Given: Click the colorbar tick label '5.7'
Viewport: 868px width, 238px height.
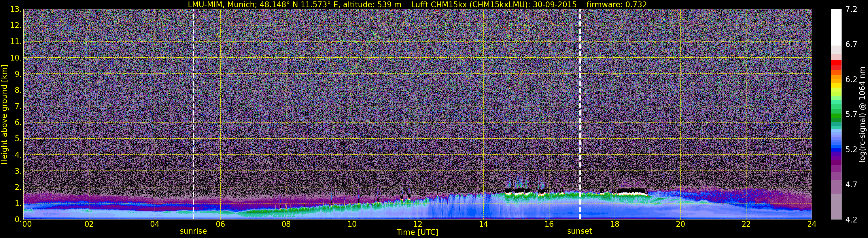Looking at the screenshot, I should click(851, 115).
